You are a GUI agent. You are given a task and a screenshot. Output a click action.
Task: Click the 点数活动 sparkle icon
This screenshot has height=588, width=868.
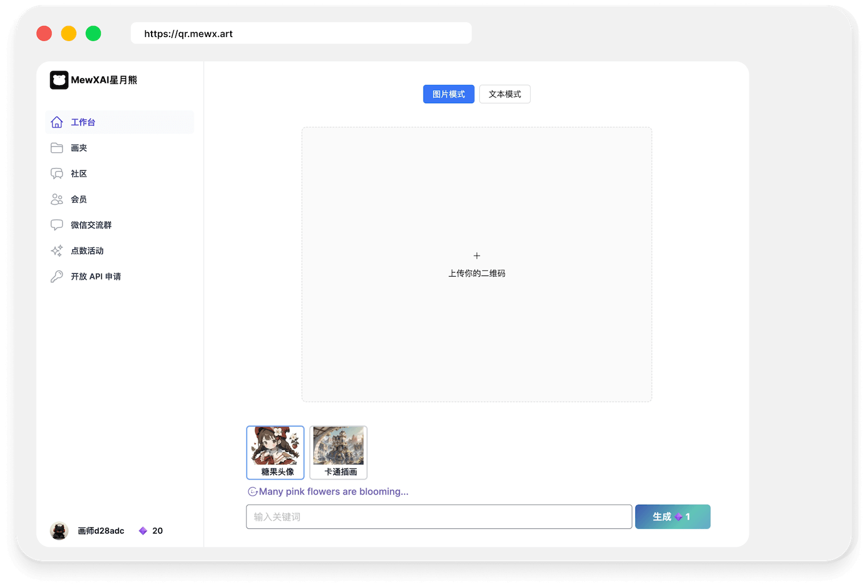[x=57, y=250]
